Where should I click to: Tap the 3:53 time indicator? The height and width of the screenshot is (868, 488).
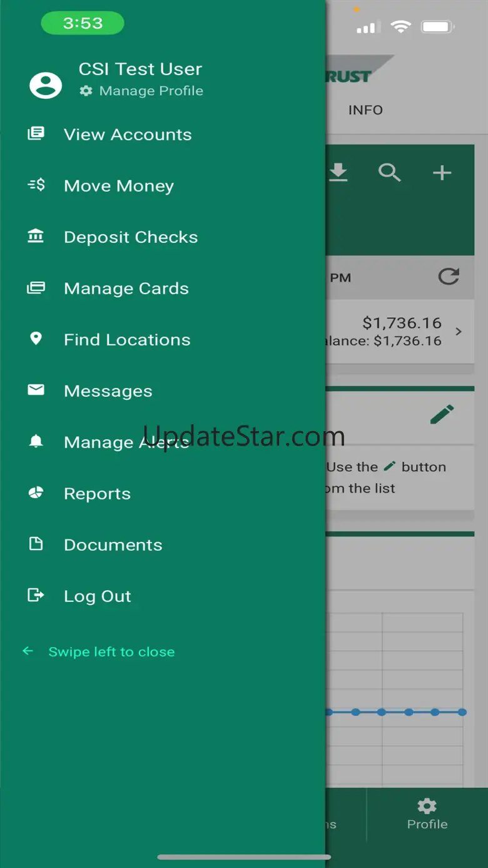click(83, 23)
